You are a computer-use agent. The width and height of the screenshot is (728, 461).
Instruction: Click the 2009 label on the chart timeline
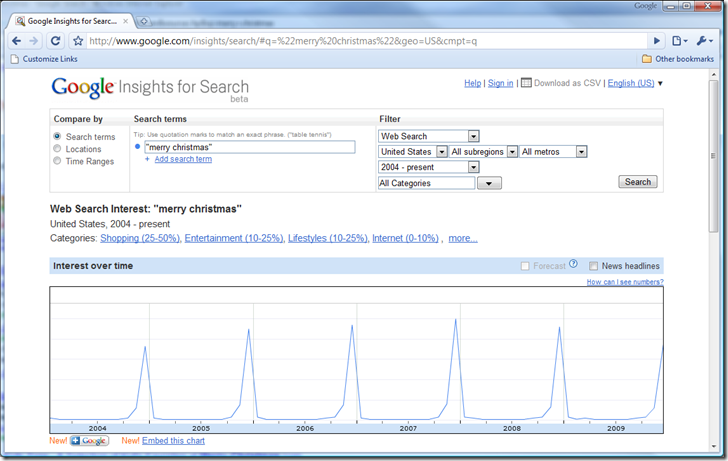[616, 429]
